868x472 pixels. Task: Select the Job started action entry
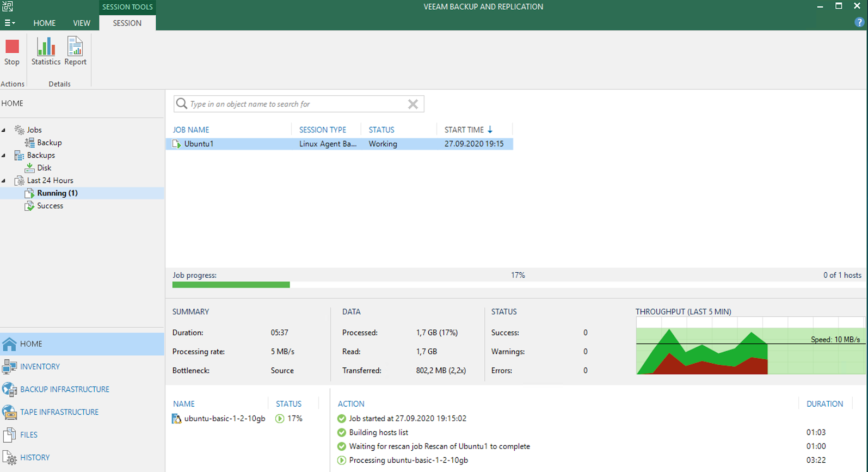tap(408, 419)
